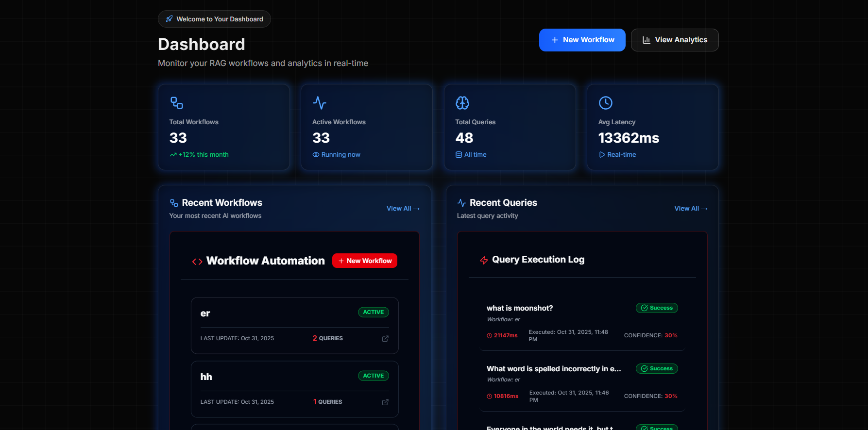Screen dimensions: 868x430
Task: Click the Total Queries value 48
Action: coord(464,138)
